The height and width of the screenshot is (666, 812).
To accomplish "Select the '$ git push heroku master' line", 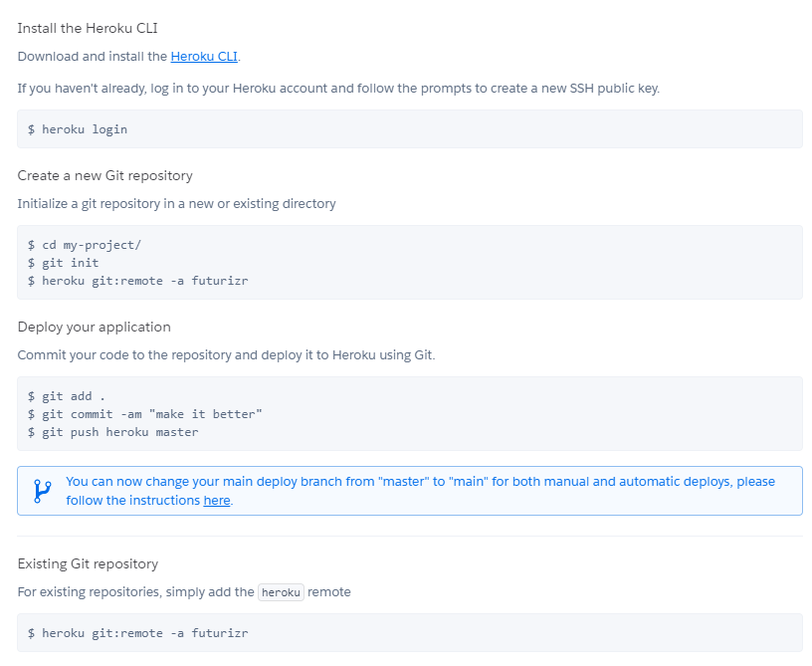I will coord(112,432).
